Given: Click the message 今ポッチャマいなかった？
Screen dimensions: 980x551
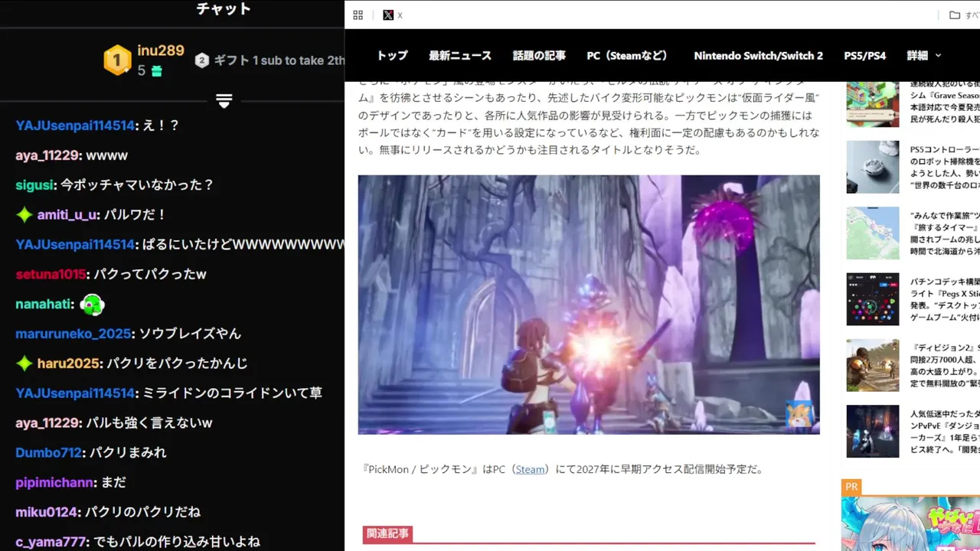Looking at the screenshot, I should pos(137,185).
